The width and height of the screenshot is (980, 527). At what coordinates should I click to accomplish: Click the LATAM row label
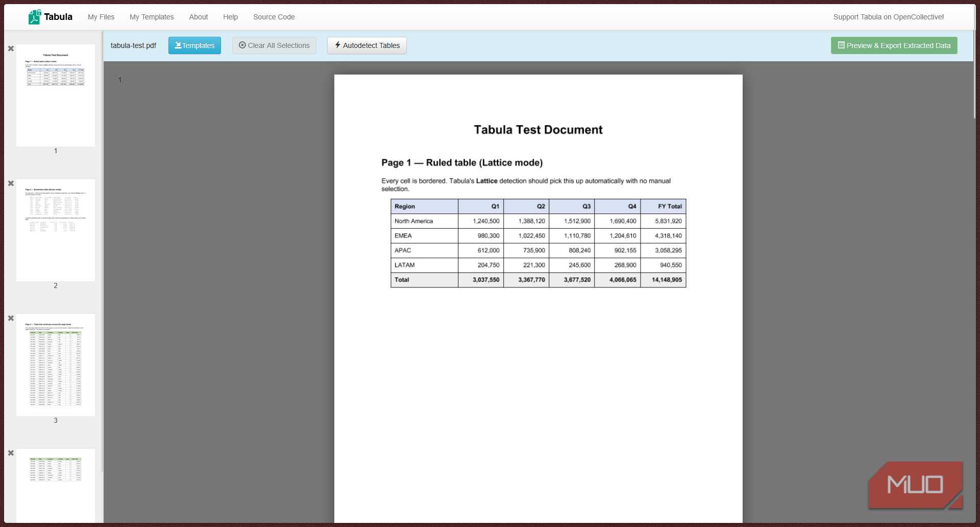pos(404,265)
